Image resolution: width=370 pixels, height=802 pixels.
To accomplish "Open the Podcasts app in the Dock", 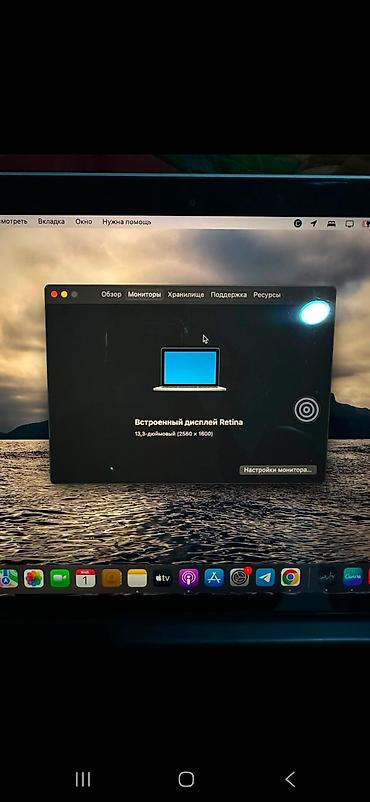I will (188, 578).
